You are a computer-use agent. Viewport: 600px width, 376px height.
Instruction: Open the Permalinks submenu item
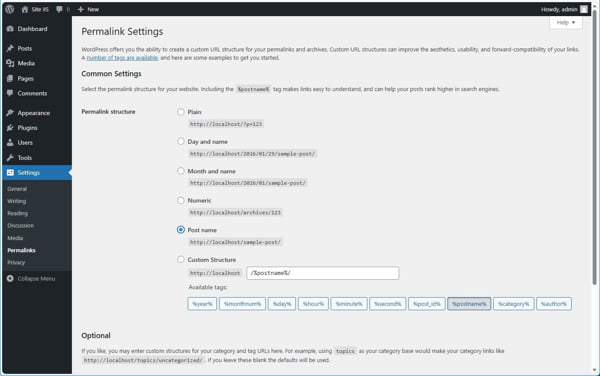click(x=21, y=250)
